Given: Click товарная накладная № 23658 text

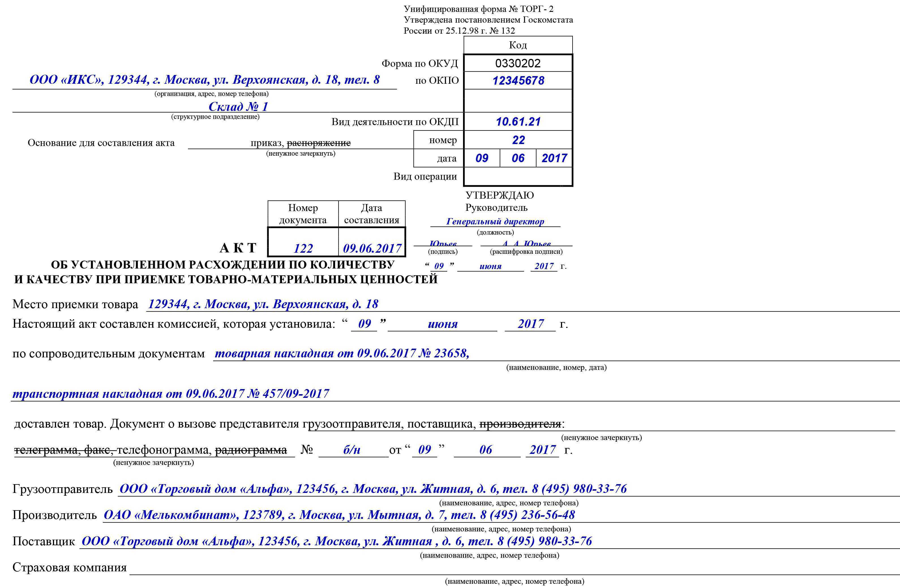Looking at the screenshot, I should (342, 353).
